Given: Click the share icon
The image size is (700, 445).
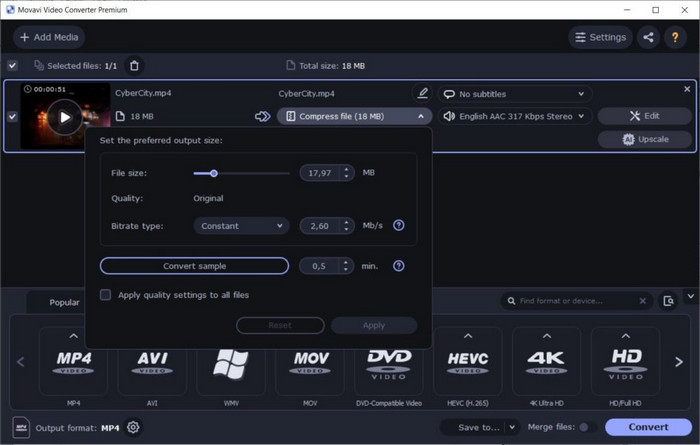Looking at the screenshot, I should 649,37.
